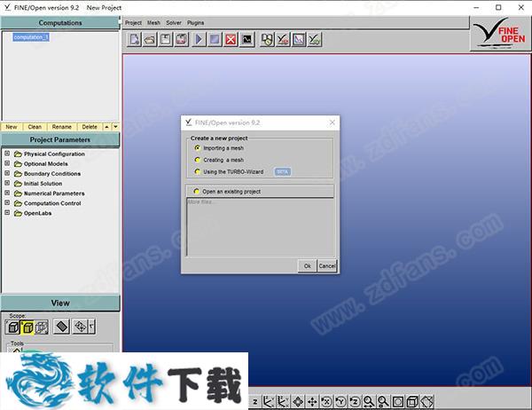532x410 pixels.
Task: Click the blue square stop solver icon
Action: 215,39
